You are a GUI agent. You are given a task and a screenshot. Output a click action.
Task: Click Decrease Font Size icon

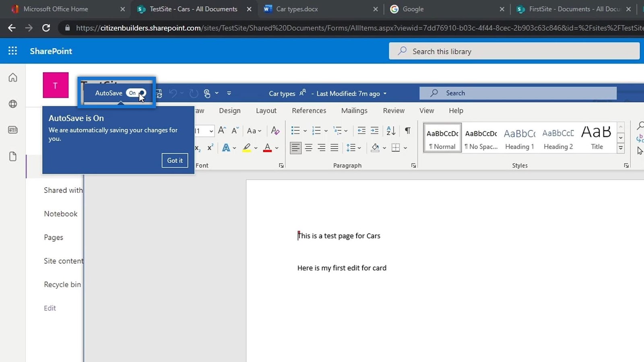(235, 130)
